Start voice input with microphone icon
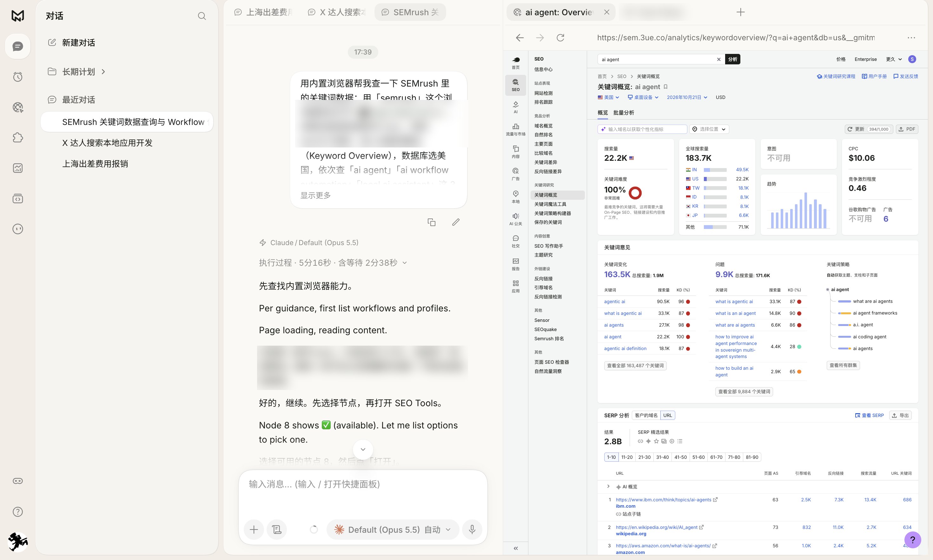 [472, 530]
